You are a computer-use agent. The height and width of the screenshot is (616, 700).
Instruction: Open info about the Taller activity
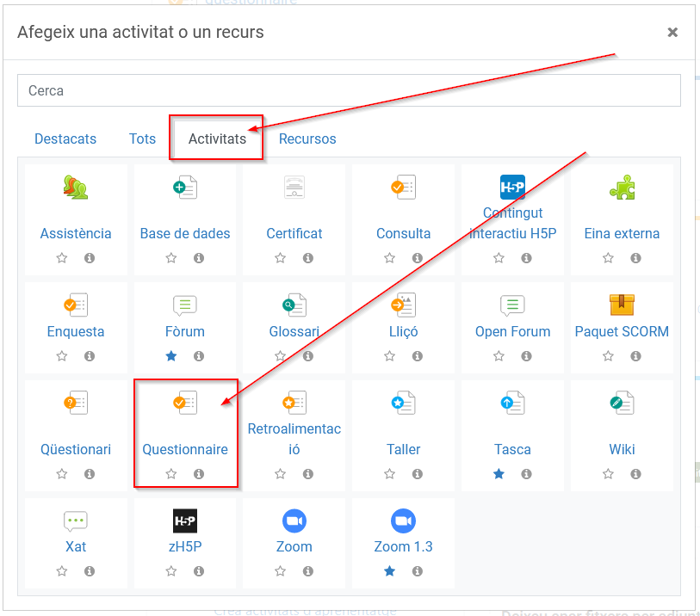418,474
